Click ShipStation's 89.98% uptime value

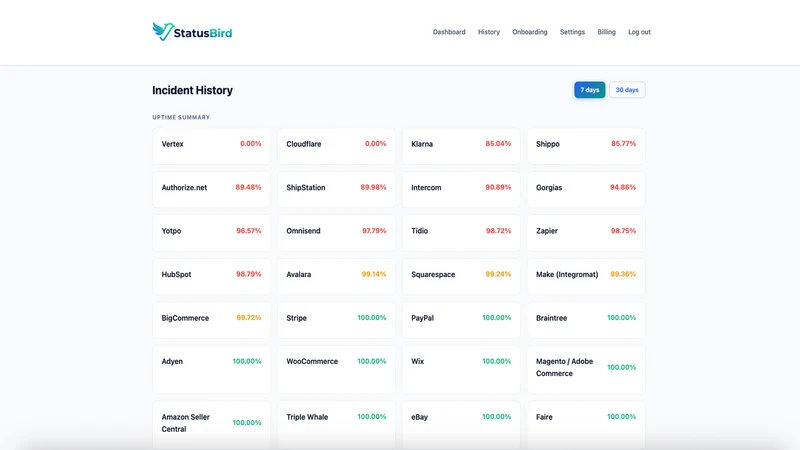(x=373, y=187)
